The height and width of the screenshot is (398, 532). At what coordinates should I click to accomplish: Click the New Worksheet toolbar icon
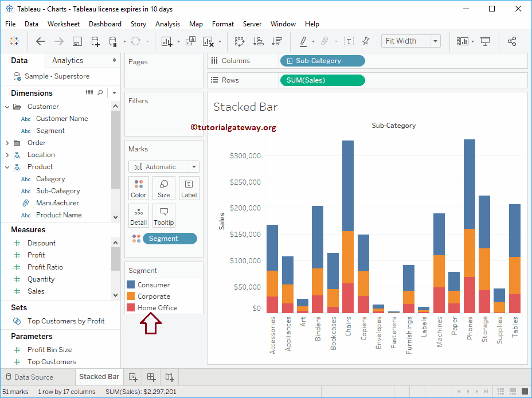click(x=167, y=41)
